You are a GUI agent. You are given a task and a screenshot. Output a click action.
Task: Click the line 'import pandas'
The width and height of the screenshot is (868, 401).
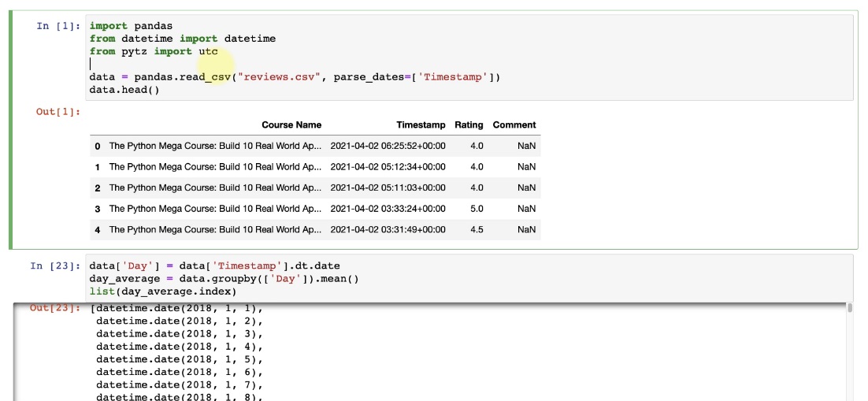132,26
